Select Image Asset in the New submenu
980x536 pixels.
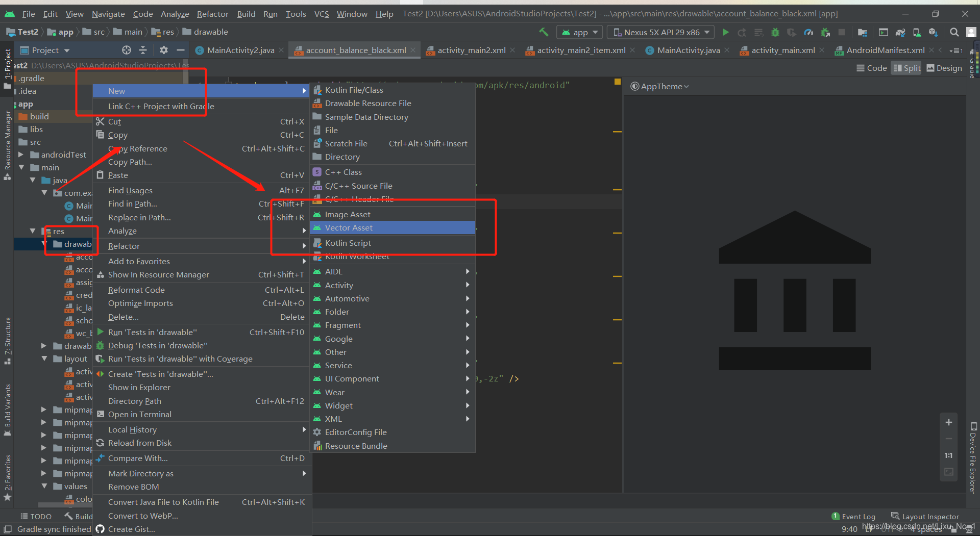[393, 214]
